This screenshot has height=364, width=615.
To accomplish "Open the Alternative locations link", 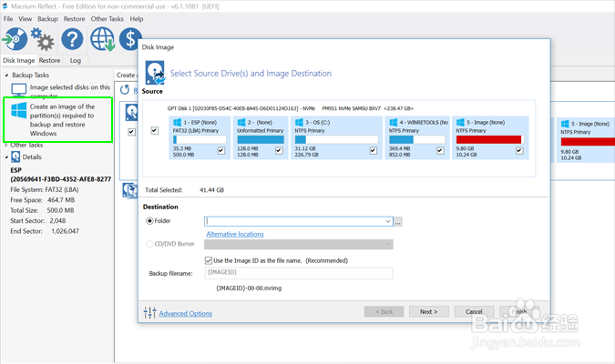I will [x=235, y=234].
